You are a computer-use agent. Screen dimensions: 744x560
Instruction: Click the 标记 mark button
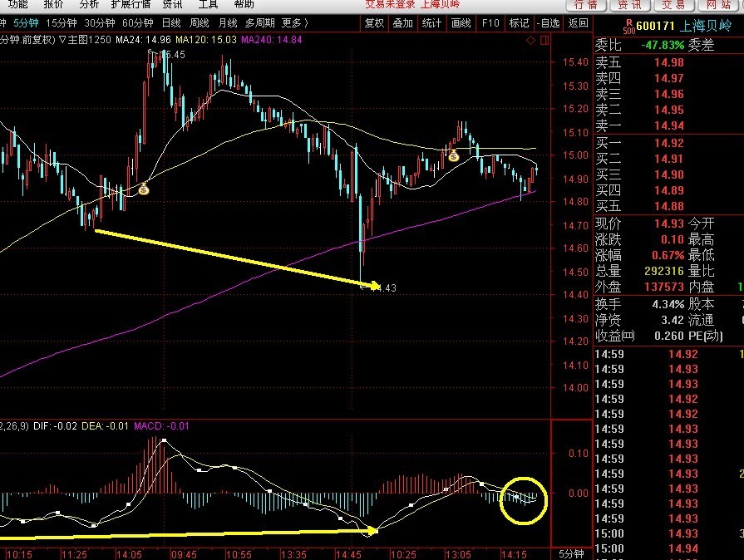[519, 23]
